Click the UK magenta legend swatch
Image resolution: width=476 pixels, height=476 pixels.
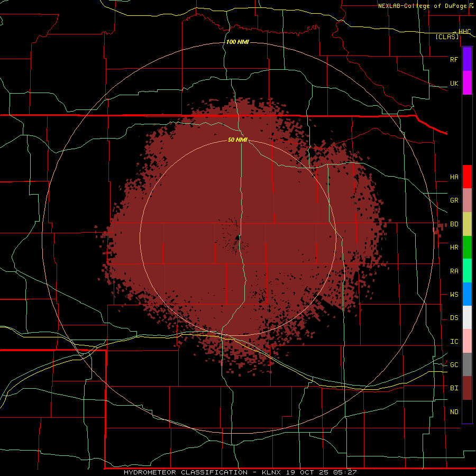coord(467,83)
